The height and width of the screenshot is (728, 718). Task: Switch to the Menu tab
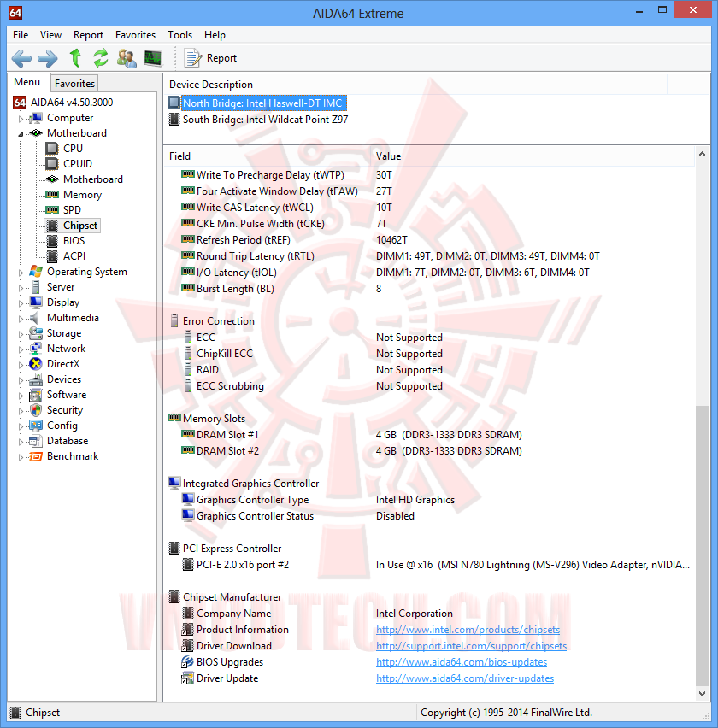(27, 82)
